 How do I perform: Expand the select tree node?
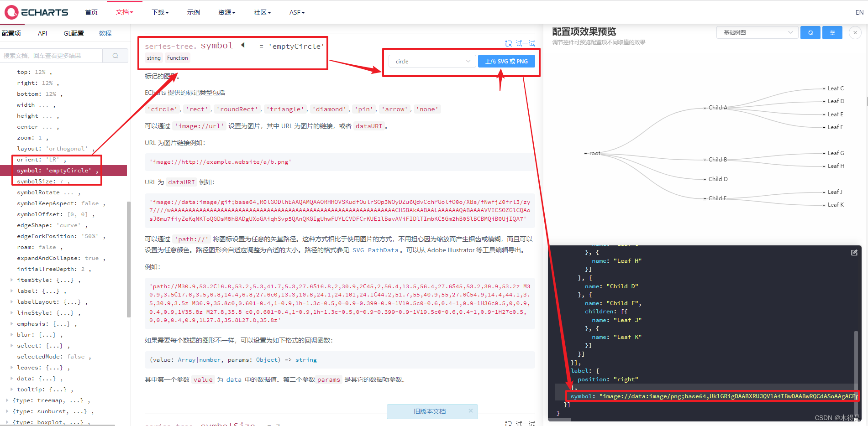pos(11,346)
